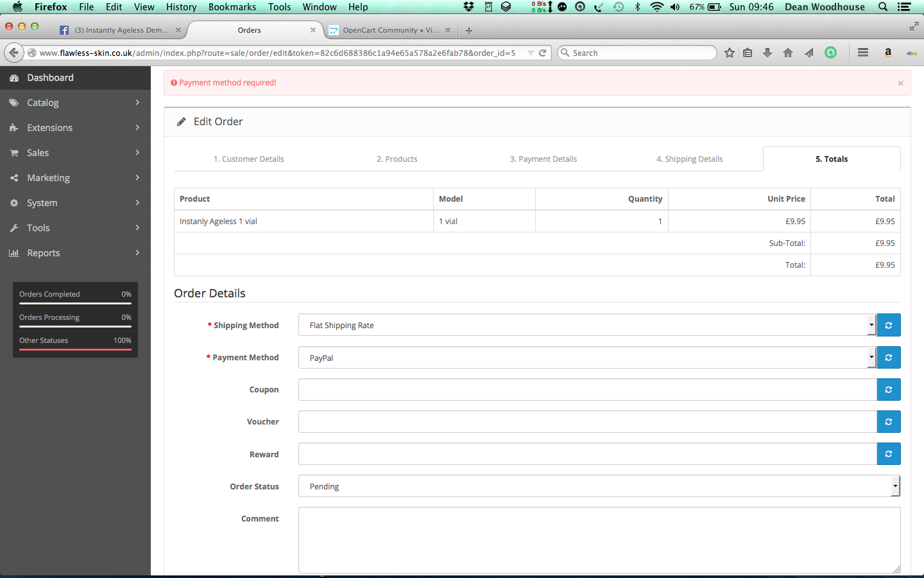
Task: Click the Tools wrench icon
Action: 14,228
